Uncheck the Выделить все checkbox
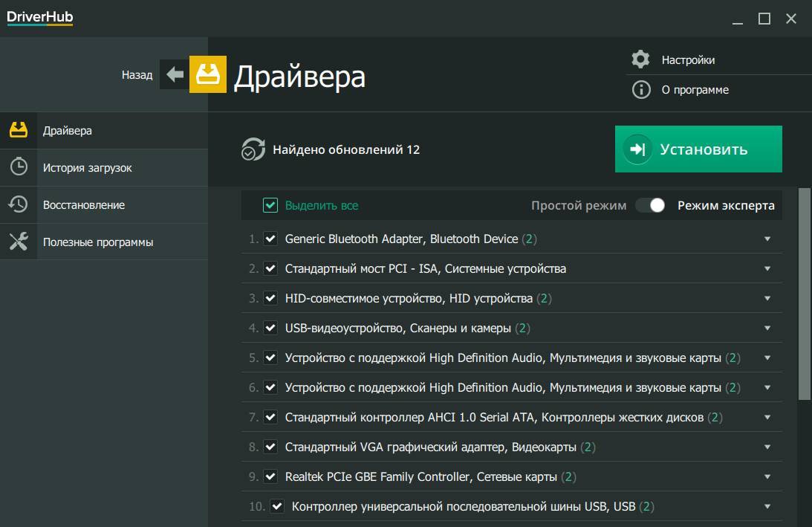812x527 pixels. click(270, 205)
